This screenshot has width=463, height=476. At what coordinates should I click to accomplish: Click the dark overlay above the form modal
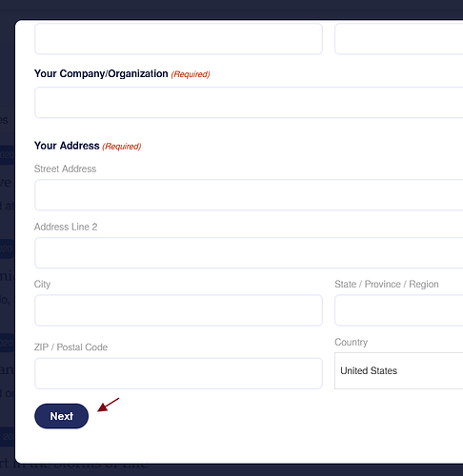point(231,10)
